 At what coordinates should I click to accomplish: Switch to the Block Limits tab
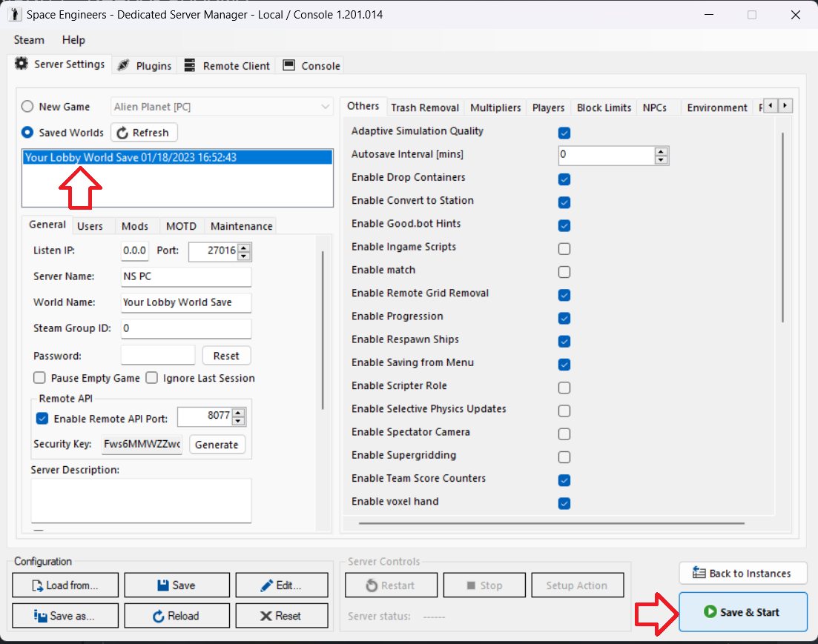tap(604, 107)
